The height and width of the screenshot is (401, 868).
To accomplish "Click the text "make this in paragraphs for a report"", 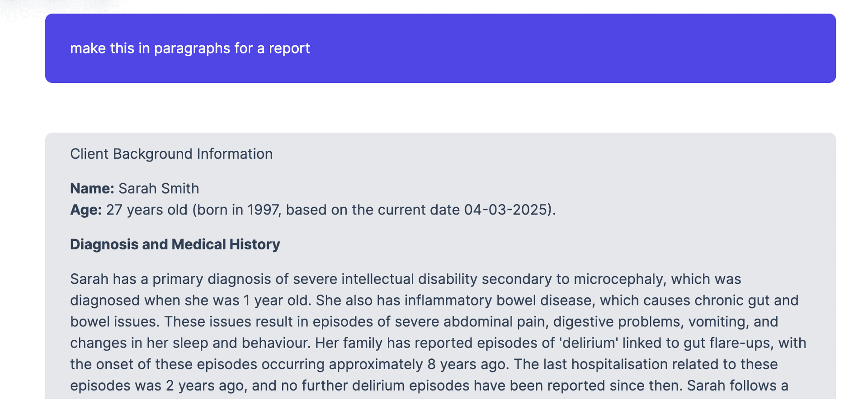I will click(190, 48).
